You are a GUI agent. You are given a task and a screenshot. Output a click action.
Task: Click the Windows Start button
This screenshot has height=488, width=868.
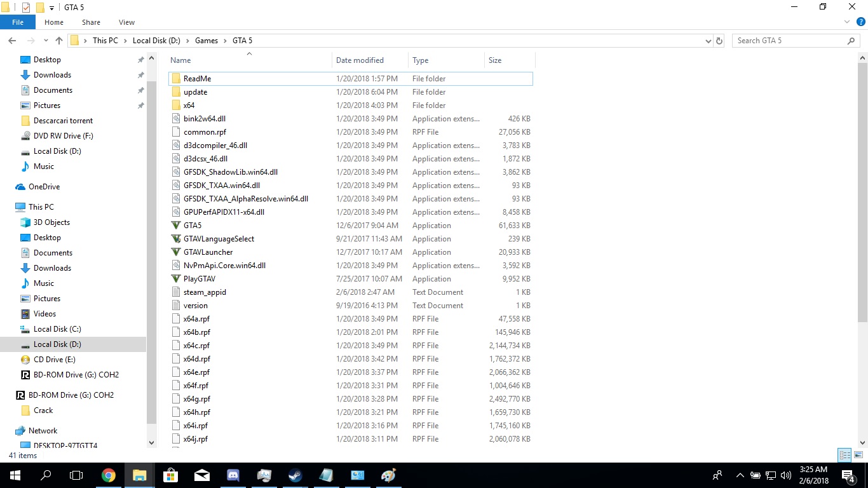[x=15, y=475]
